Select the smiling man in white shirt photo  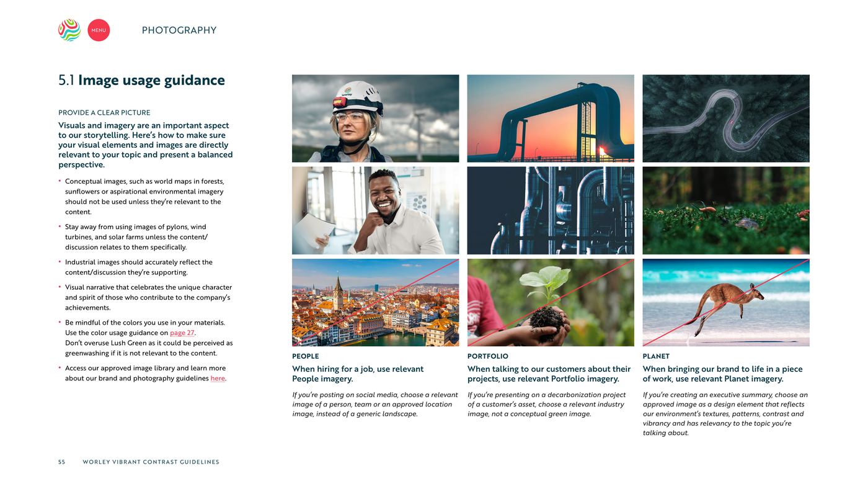tap(376, 210)
